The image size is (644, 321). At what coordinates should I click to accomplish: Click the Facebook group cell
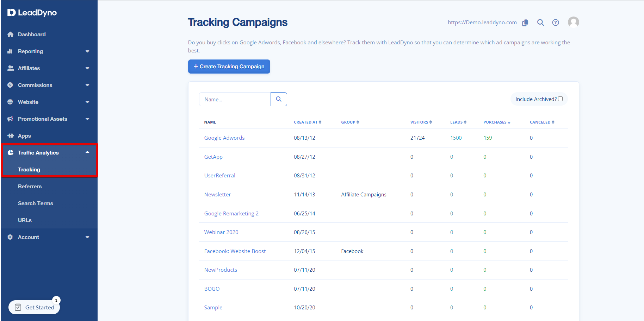(x=352, y=251)
